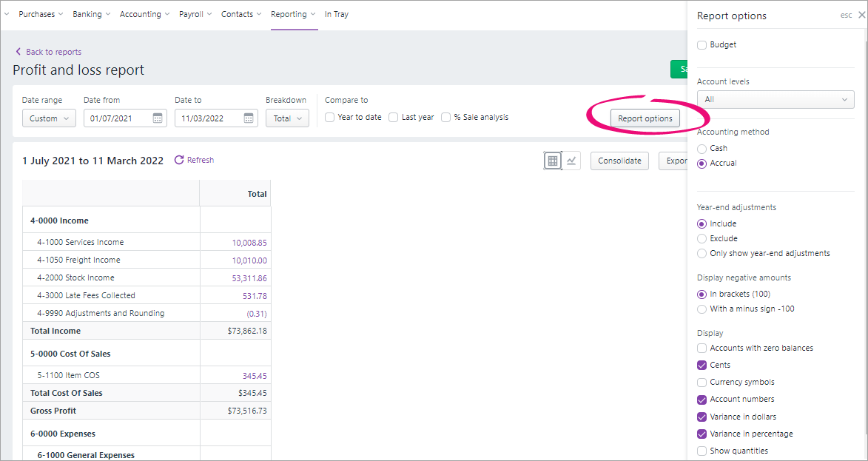Choose With a minus sign -100 option
Image resolution: width=868 pixels, height=461 pixels.
[702, 309]
